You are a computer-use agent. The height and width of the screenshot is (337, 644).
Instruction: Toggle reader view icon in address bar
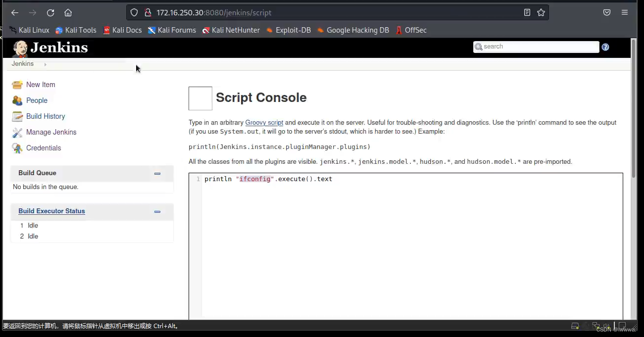pyautogui.click(x=527, y=13)
